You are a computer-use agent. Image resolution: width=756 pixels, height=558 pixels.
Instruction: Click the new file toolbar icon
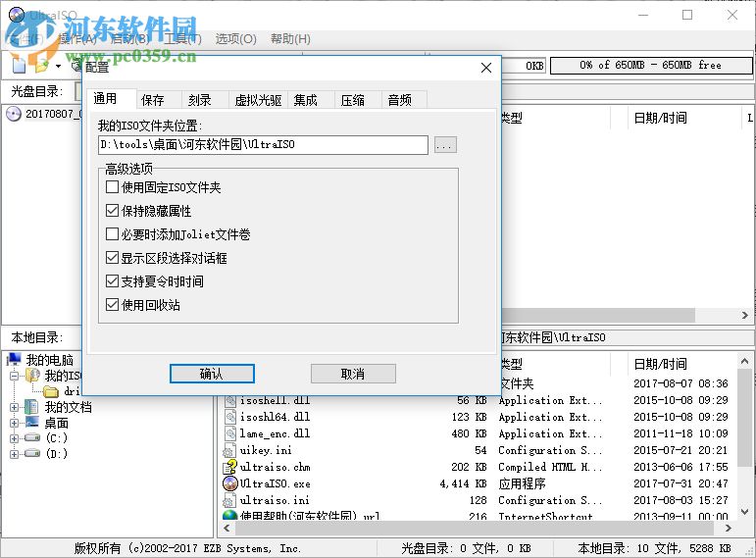tap(19, 65)
